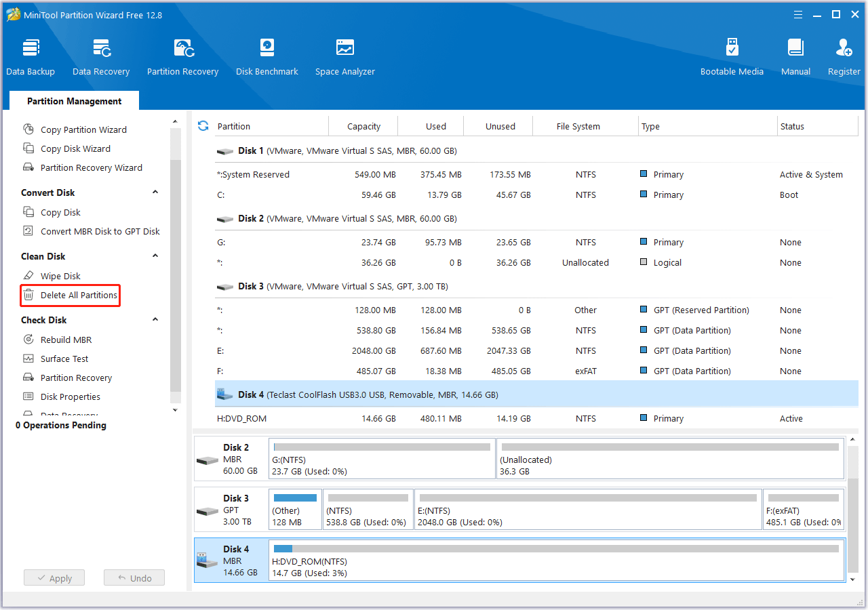Click the Copy Disk icon in sidebar
Viewport: 868px width, 610px height.
pyautogui.click(x=28, y=211)
